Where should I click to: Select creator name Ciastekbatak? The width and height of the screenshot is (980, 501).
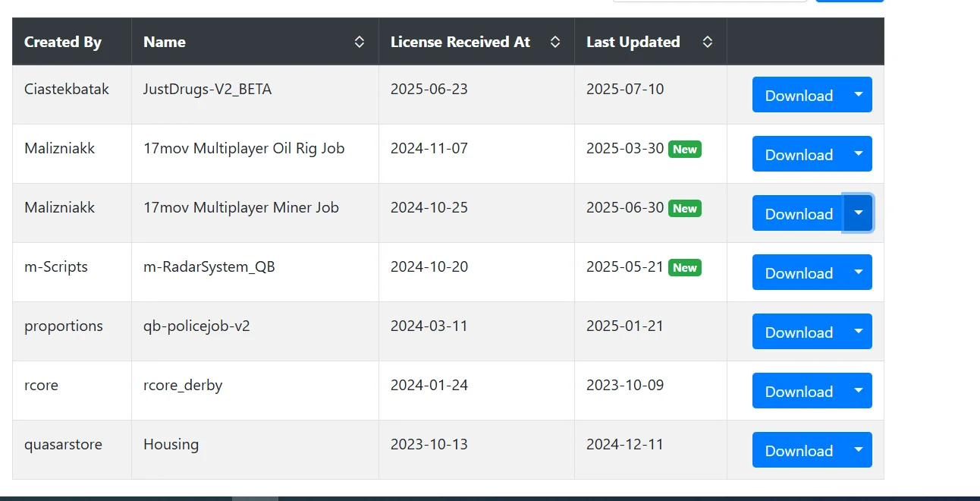tap(67, 89)
